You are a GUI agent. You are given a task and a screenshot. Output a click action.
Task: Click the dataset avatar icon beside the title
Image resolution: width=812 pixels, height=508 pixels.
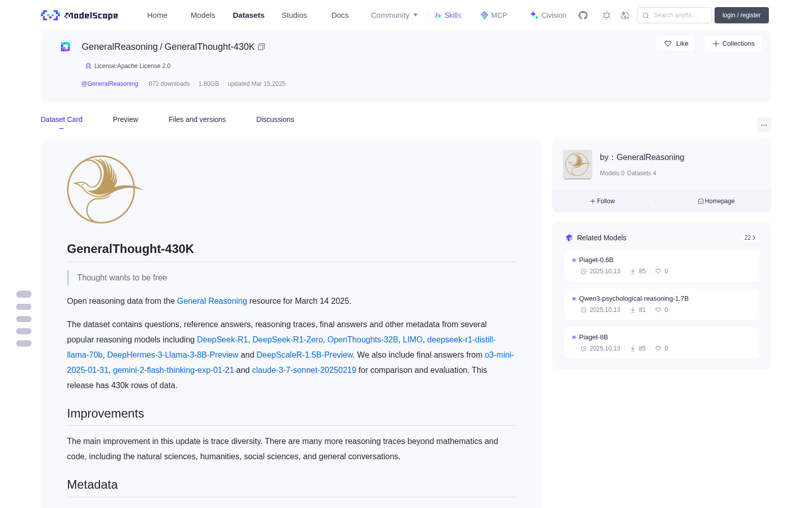65,47
